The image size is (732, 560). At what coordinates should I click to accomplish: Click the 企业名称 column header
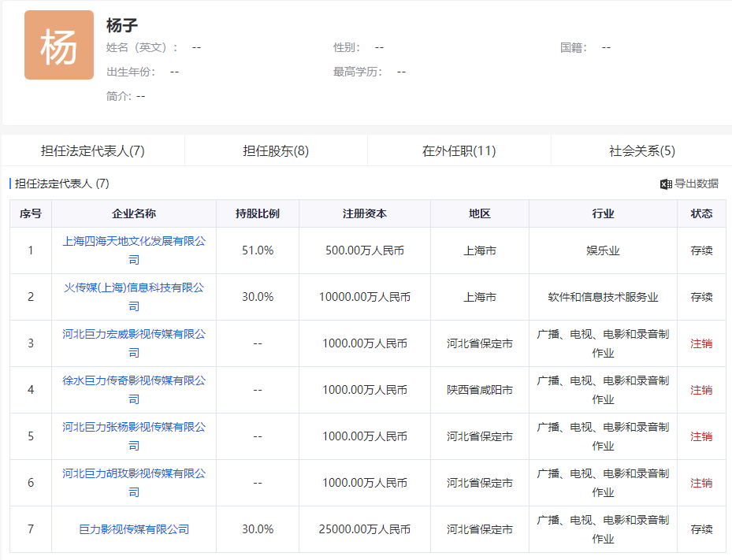(x=136, y=213)
